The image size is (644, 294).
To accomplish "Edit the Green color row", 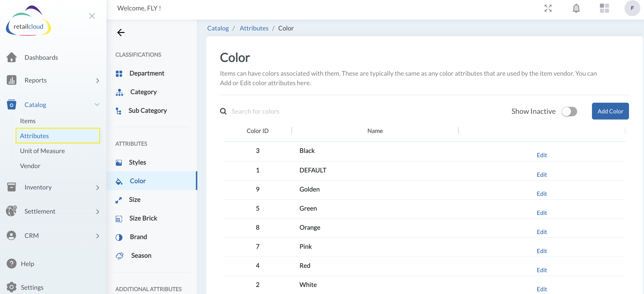I will coord(542,213).
